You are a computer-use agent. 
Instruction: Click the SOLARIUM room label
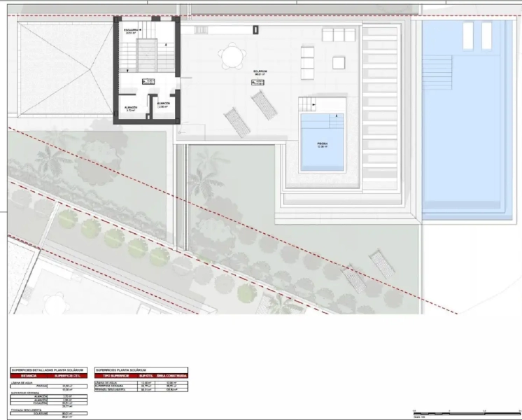260,71
